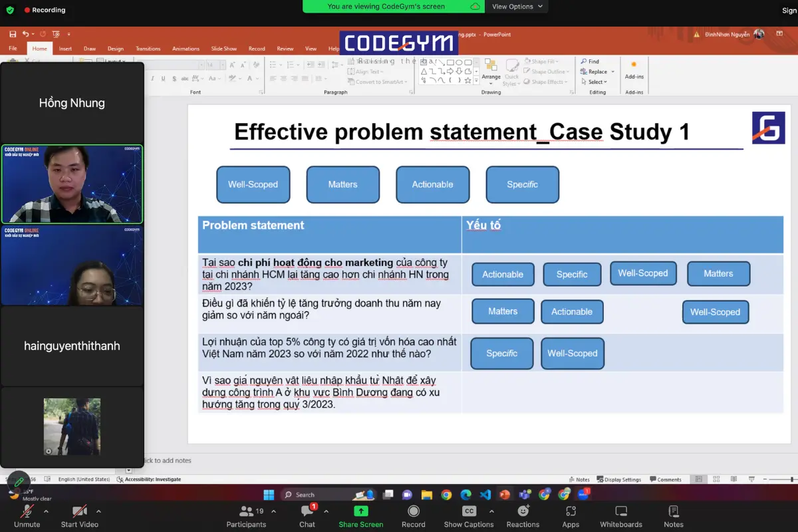Click the green encryption shield icon
Image resolution: width=798 pixels, height=532 pixels.
9,10
